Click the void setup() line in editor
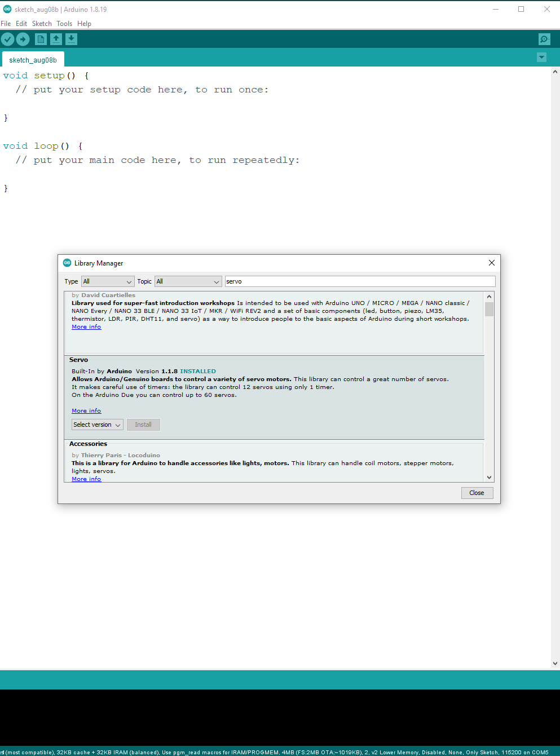Viewport: 560px width, 756px height. 46,76
